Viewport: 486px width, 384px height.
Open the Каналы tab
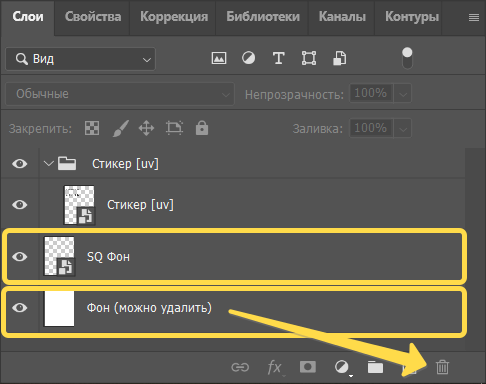(342, 17)
